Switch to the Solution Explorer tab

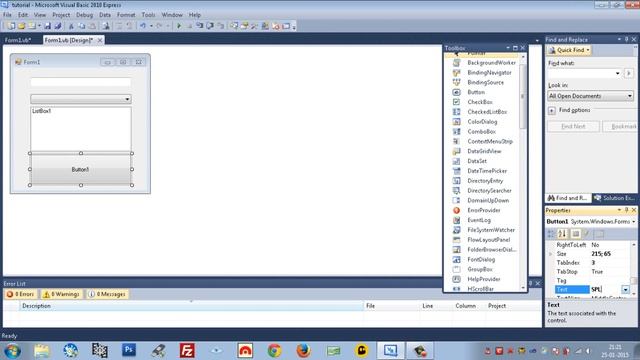pos(616,198)
